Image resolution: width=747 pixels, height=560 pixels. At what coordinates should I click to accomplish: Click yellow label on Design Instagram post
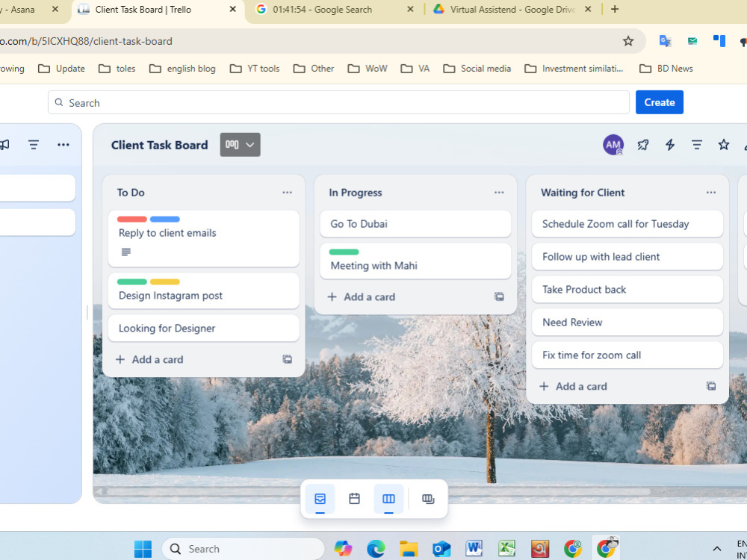click(165, 282)
